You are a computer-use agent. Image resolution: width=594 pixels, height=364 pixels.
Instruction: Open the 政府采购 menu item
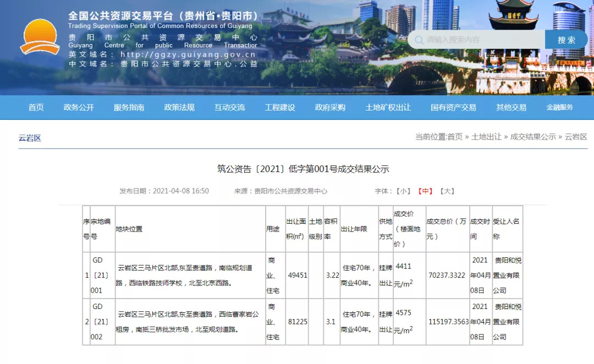[330, 107]
